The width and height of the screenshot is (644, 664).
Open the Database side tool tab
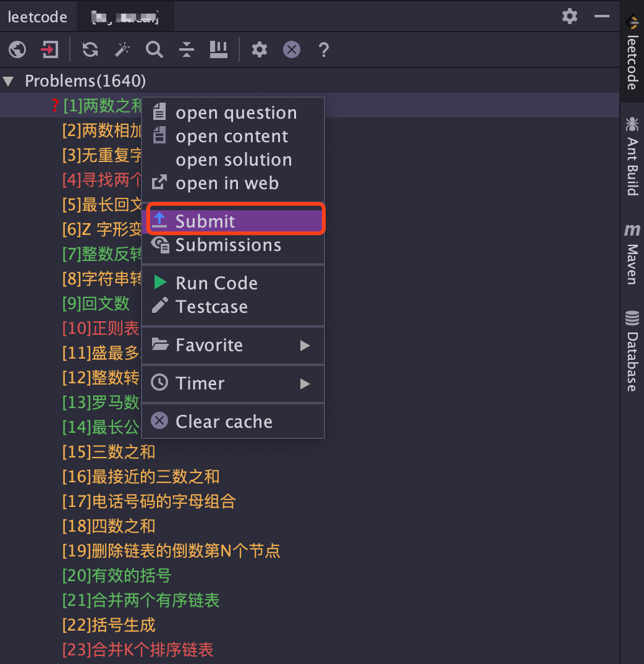coord(632,351)
